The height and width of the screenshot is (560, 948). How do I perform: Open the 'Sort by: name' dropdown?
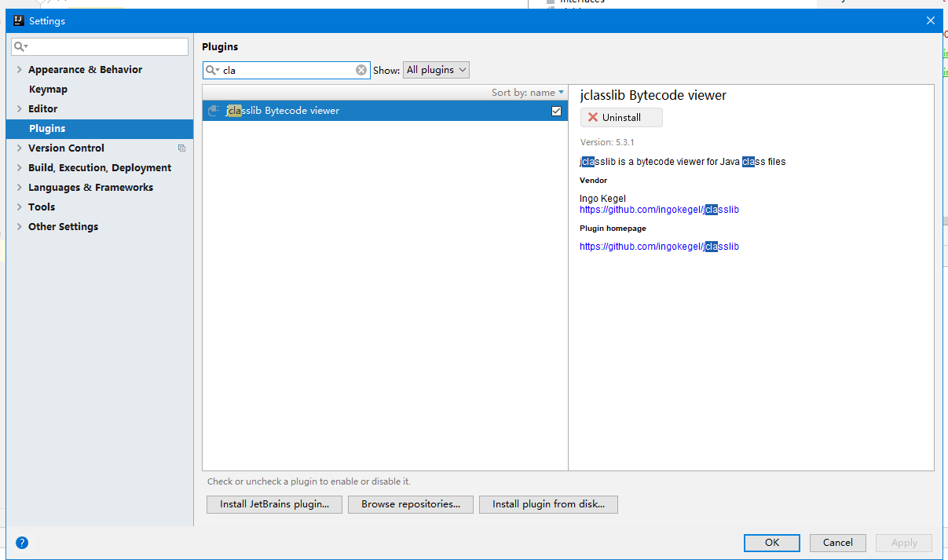click(x=528, y=93)
